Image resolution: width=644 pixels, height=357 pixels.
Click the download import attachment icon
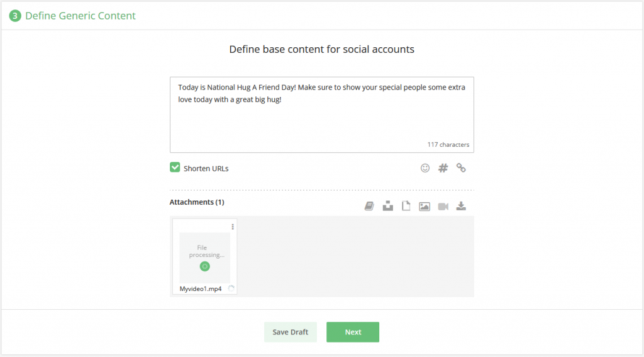pyautogui.click(x=461, y=206)
